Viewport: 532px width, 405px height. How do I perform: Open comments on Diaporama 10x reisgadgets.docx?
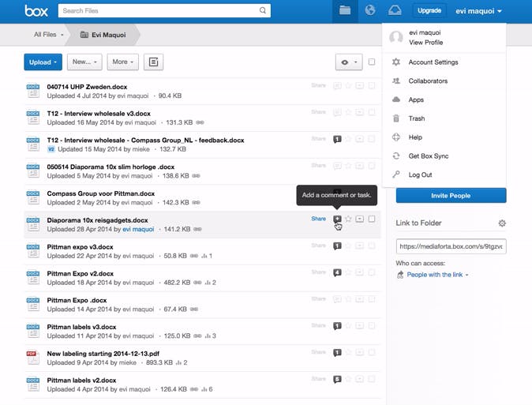click(337, 219)
